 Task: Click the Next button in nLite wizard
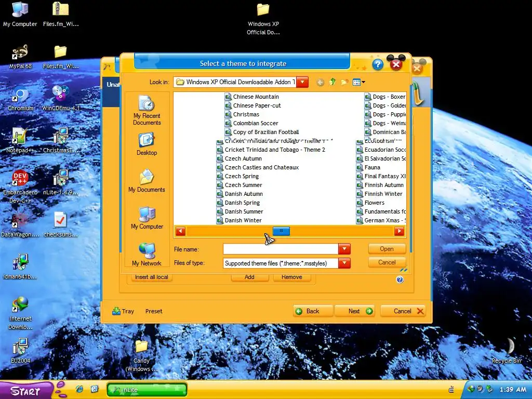(355, 311)
